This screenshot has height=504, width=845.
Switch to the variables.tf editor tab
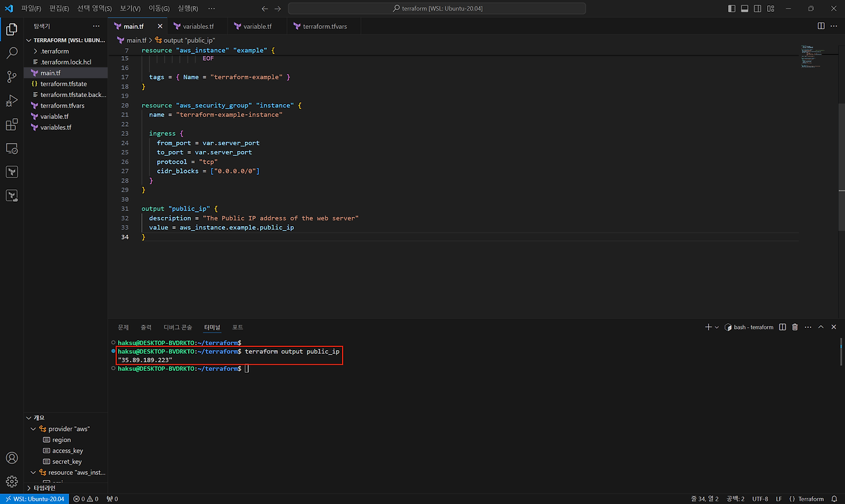[193, 26]
